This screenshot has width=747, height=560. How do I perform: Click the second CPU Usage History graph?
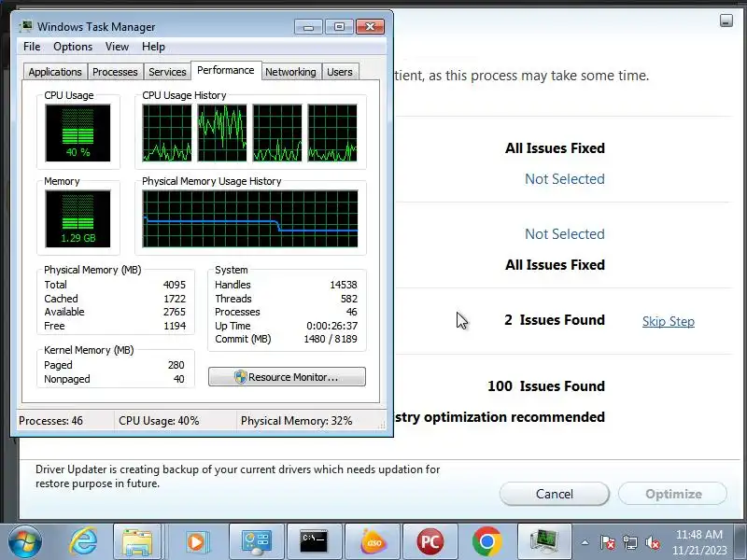point(222,133)
